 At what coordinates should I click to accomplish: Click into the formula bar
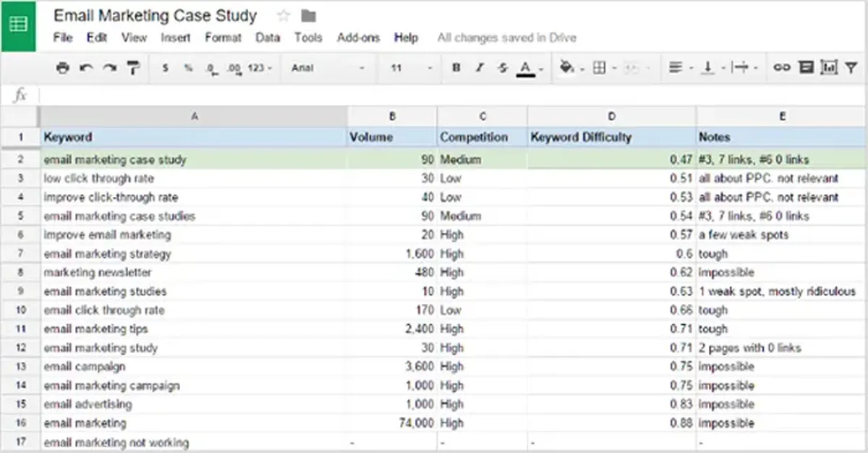click(453, 95)
